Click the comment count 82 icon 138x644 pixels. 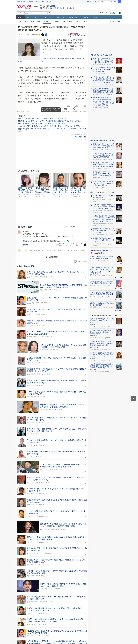click(x=33, y=35)
